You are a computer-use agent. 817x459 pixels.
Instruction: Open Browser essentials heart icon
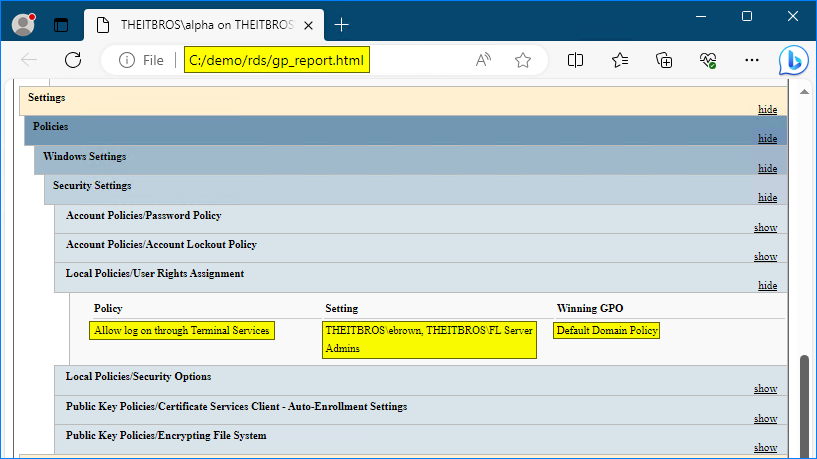point(708,60)
